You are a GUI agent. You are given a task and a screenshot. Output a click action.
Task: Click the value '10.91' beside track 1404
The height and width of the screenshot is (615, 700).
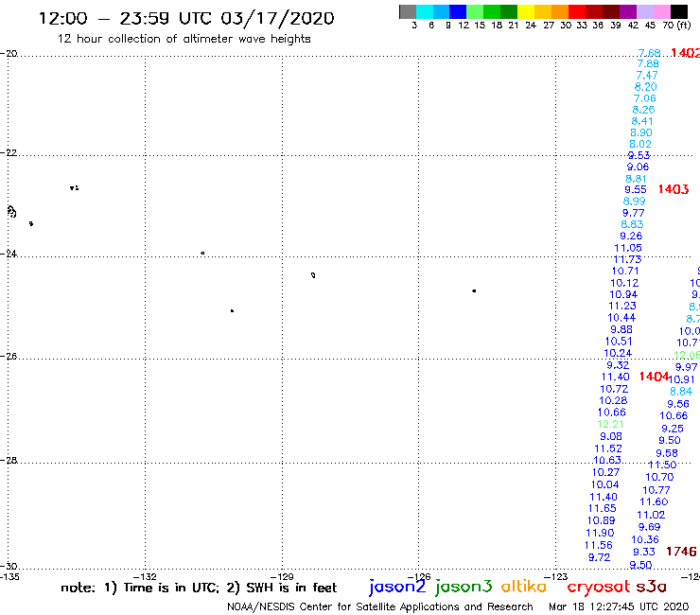[x=681, y=379]
